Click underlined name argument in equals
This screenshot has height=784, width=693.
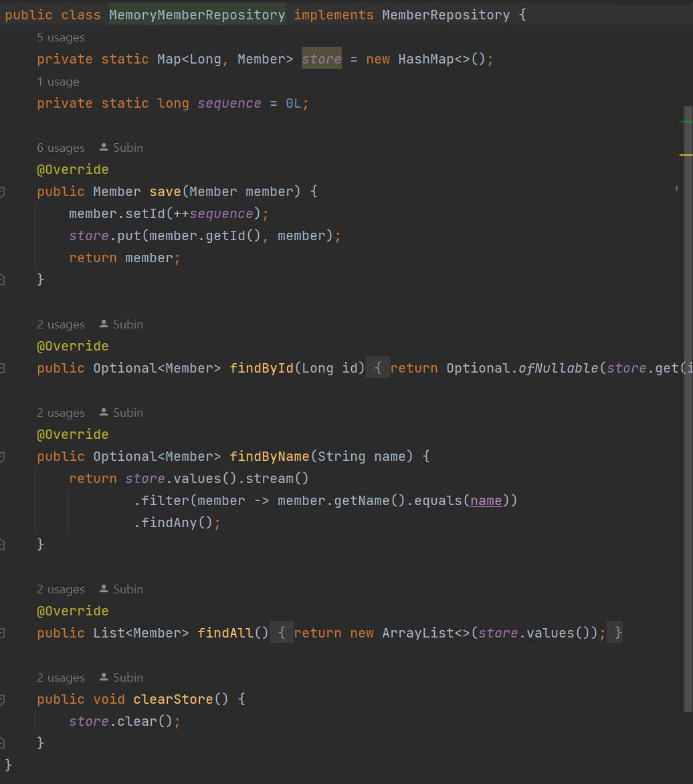pyautogui.click(x=486, y=500)
